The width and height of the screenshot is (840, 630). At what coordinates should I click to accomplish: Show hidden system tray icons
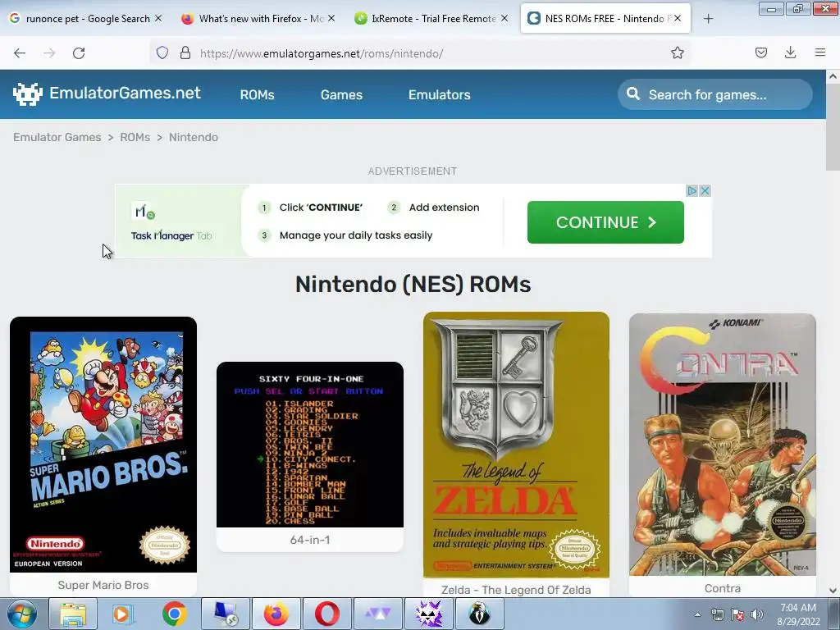pos(697,614)
